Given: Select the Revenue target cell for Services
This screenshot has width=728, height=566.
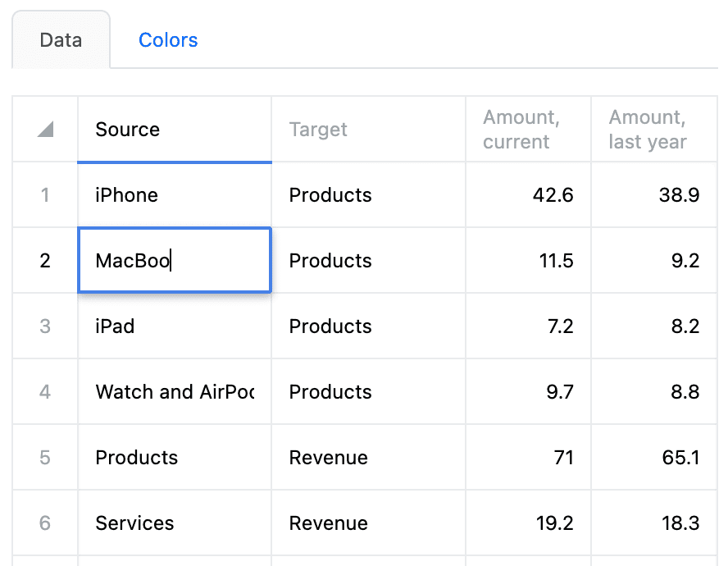Looking at the screenshot, I should click(368, 523).
